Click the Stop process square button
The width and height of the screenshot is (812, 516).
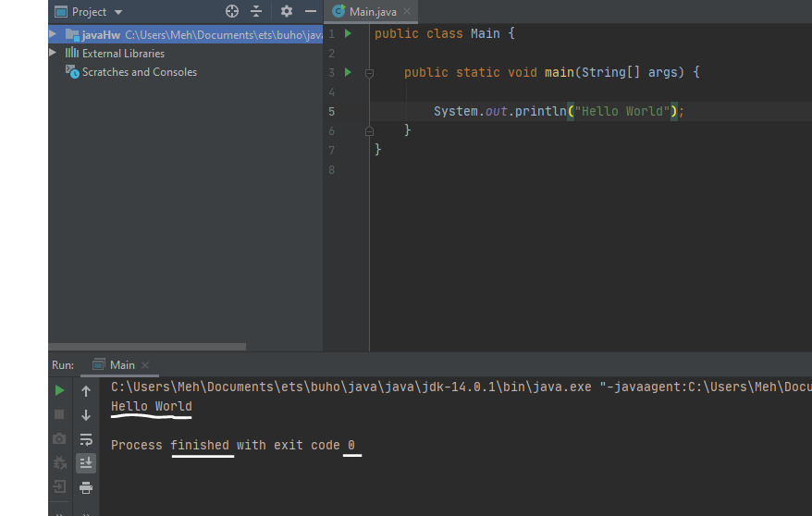(x=59, y=414)
